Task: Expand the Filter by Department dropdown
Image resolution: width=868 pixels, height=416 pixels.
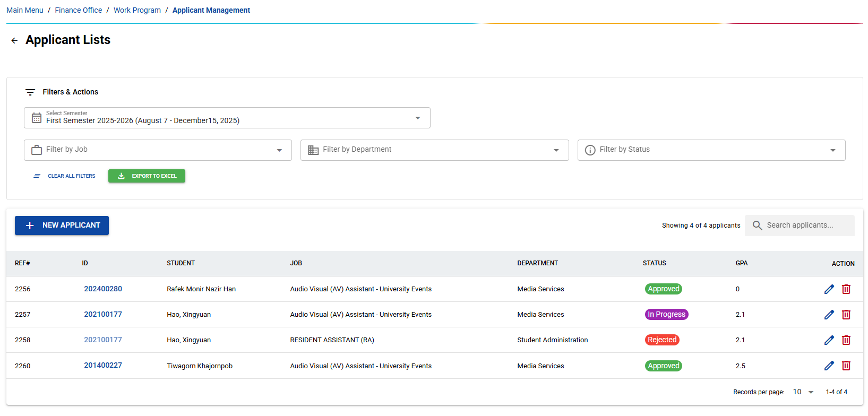Action: 435,150
